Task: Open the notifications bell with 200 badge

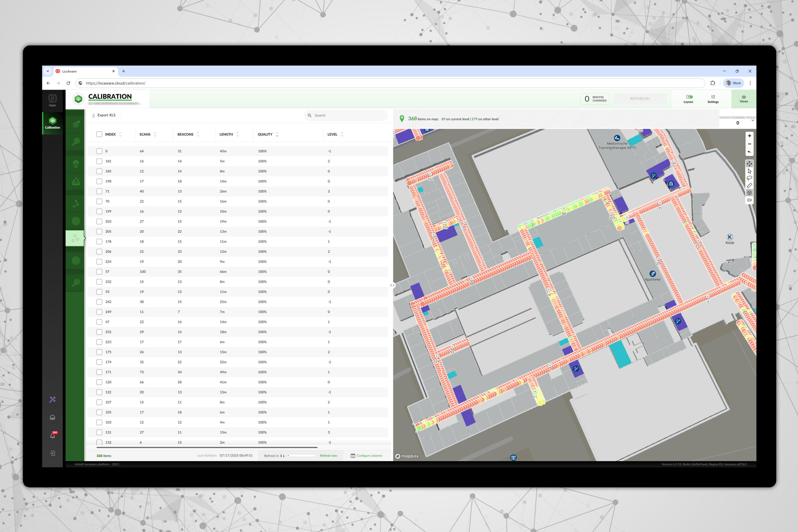Action: pyautogui.click(x=53, y=436)
